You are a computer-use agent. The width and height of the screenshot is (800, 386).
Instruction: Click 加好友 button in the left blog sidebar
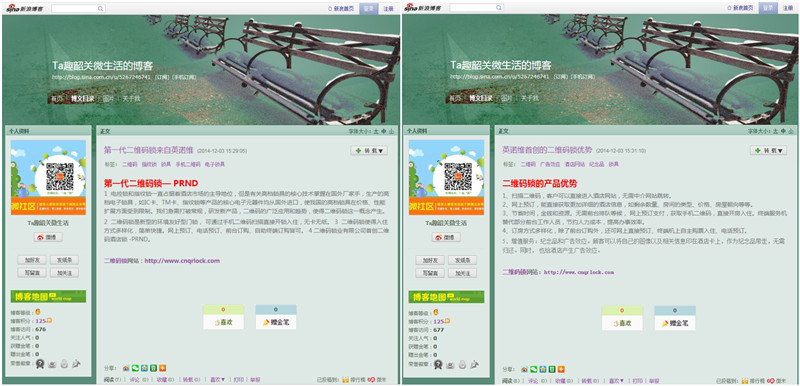coord(32,260)
